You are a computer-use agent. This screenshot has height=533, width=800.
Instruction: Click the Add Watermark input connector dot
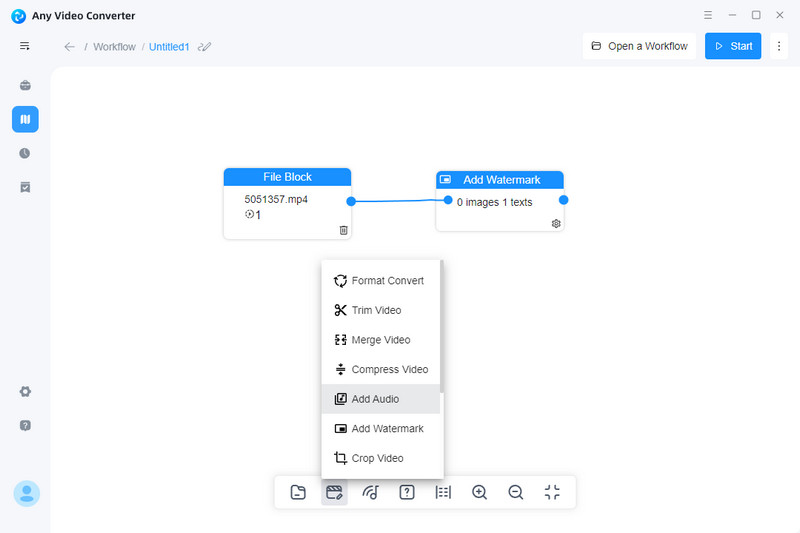(448, 200)
